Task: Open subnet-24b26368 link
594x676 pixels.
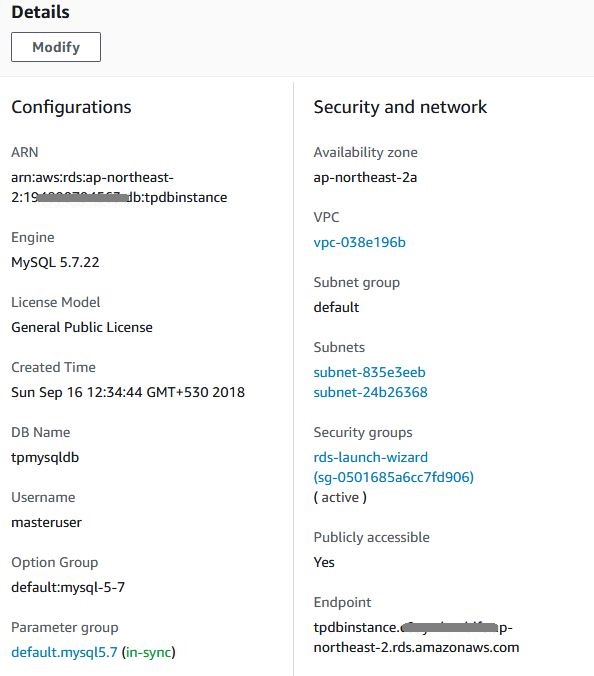Action: [x=371, y=392]
